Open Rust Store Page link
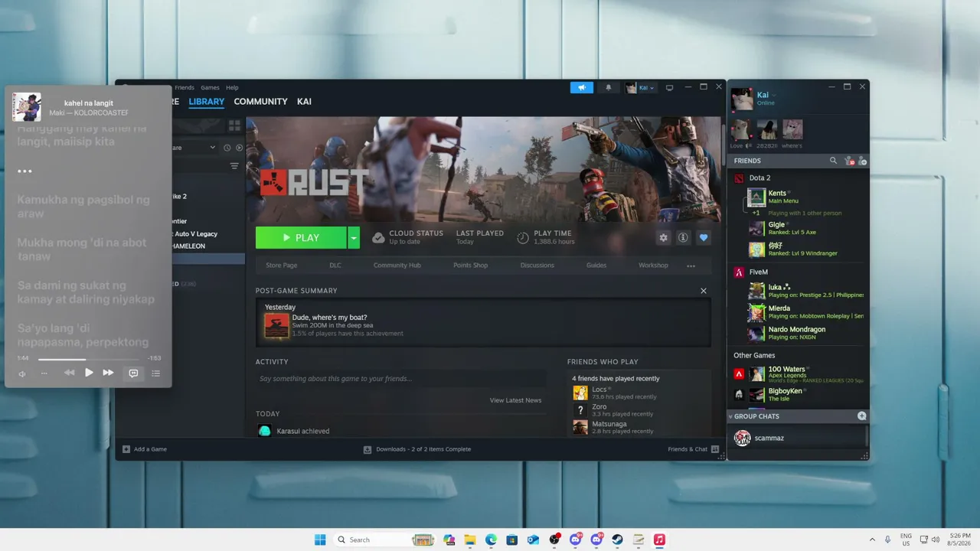980x551 pixels. pos(281,266)
